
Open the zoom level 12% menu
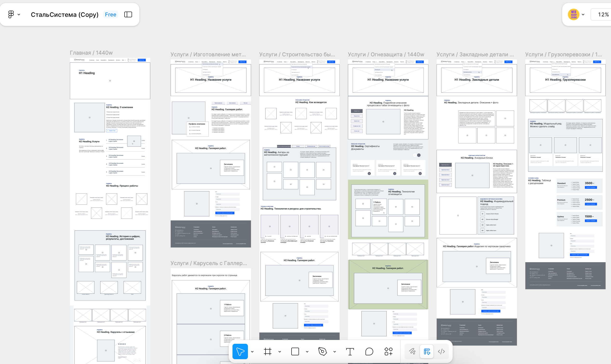tap(603, 14)
